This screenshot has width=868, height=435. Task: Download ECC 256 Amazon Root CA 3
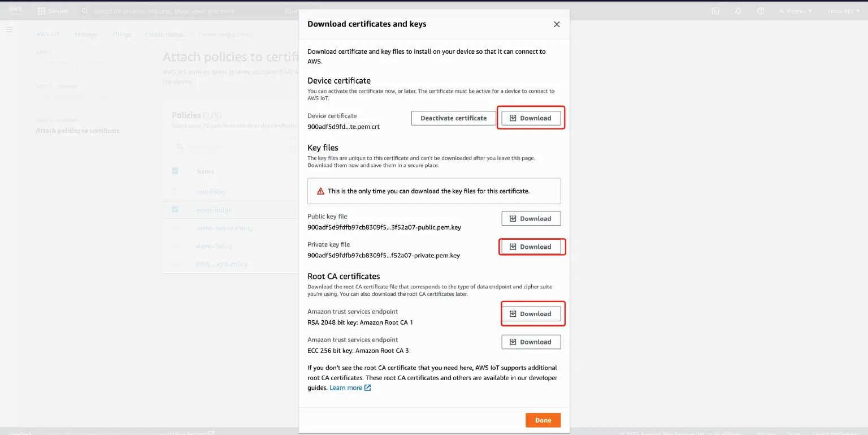pos(531,342)
